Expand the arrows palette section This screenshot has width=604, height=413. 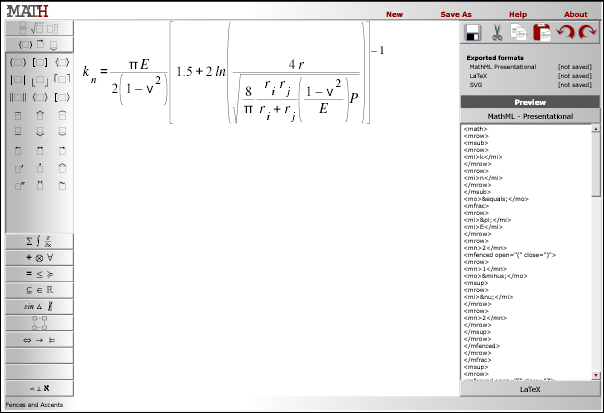[x=39, y=340]
